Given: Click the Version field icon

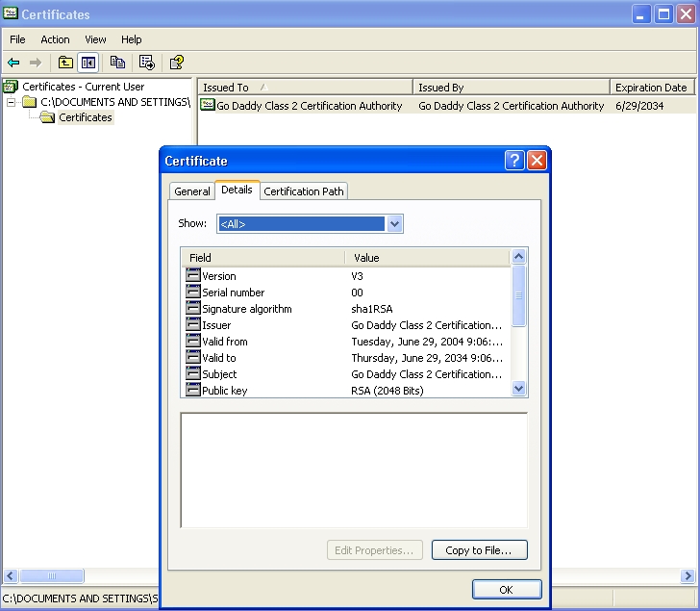Looking at the screenshot, I should point(193,275).
